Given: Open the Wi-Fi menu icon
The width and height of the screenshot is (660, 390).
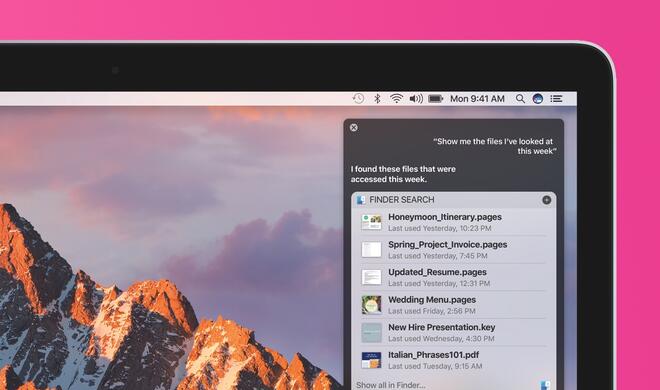Looking at the screenshot, I should [x=396, y=98].
